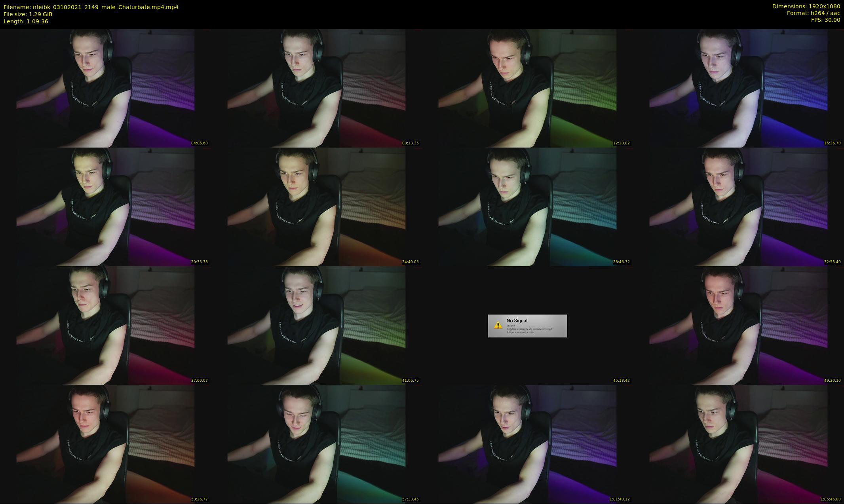The height and width of the screenshot is (504, 844).
Task: Click the 'Length: 1:09:36' text
Action: click(26, 21)
